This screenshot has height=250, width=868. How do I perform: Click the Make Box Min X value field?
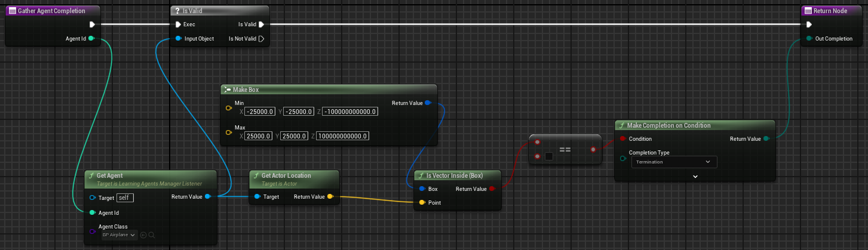click(x=260, y=112)
